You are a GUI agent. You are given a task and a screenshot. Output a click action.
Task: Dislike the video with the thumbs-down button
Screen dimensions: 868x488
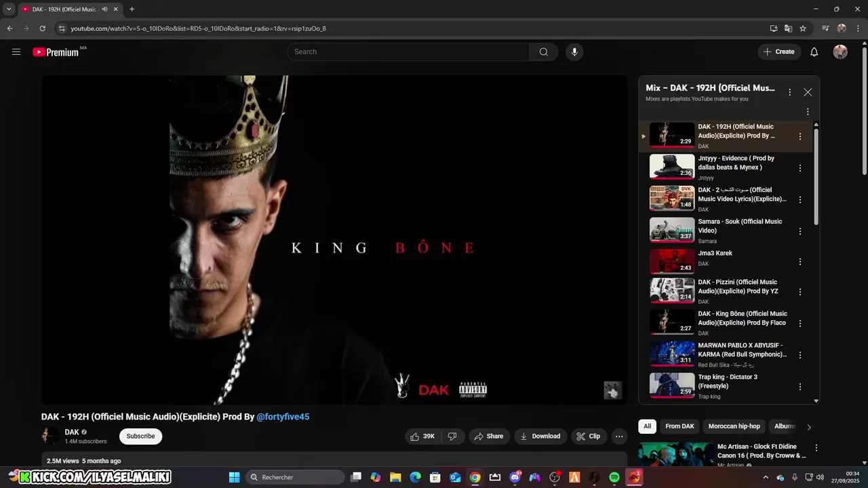click(x=452, y=436)
